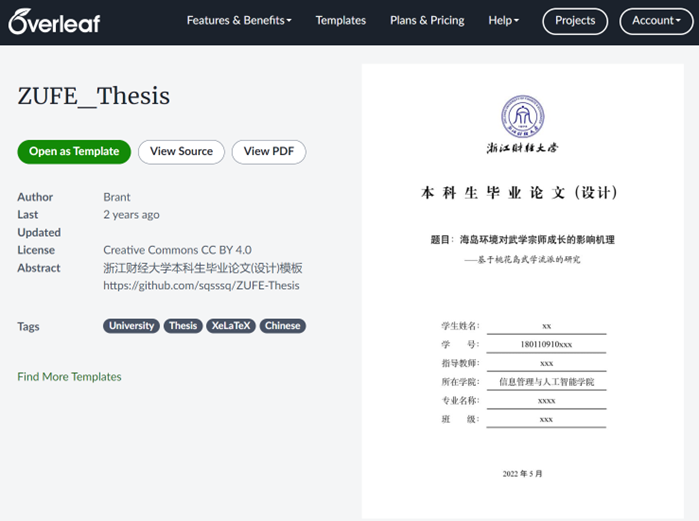
Task: Open the Features & Benefits dropdown
Action: coord(239,20)
